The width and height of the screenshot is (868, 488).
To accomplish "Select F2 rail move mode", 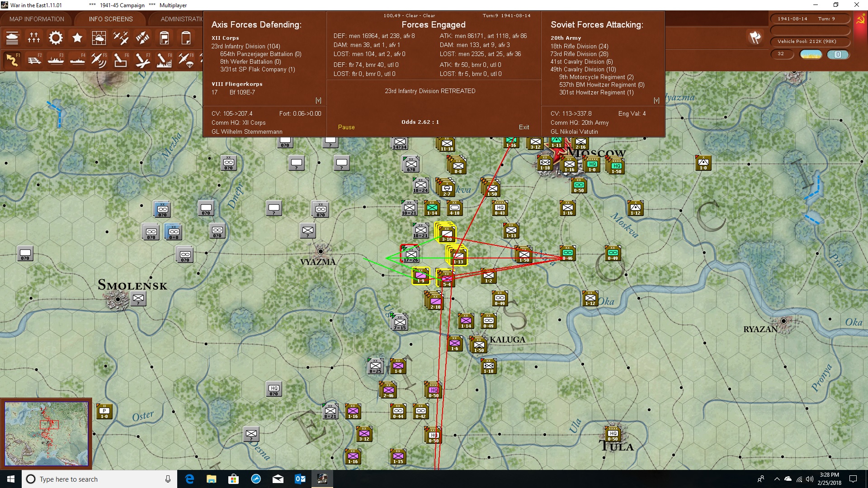I will click(x=34, y=60).
